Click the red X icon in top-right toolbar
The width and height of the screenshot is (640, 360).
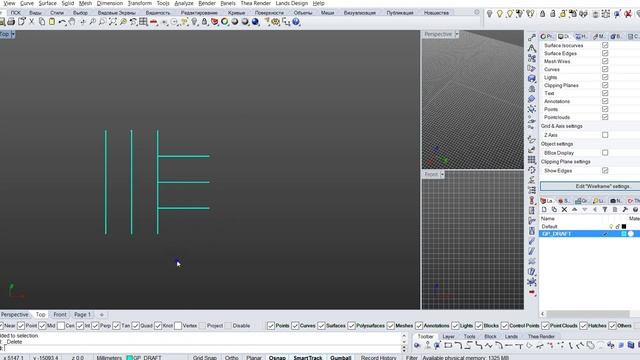point(628,14)
